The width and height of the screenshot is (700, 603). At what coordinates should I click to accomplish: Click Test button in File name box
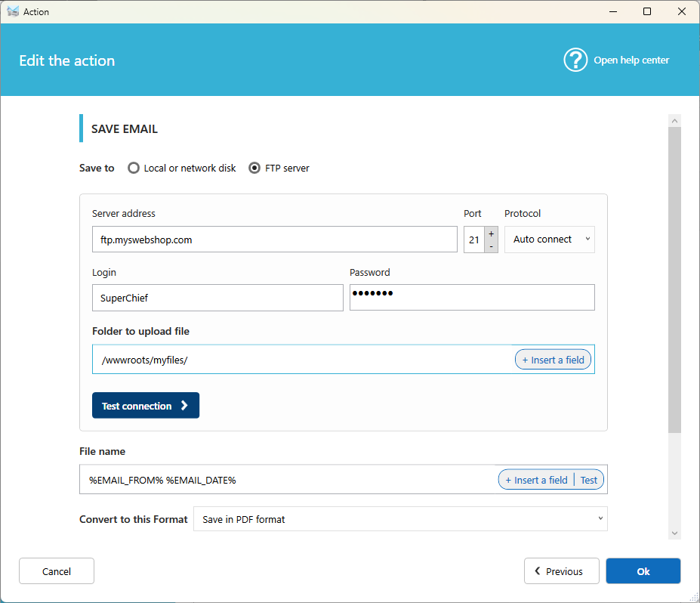click(x=588, y=480)
